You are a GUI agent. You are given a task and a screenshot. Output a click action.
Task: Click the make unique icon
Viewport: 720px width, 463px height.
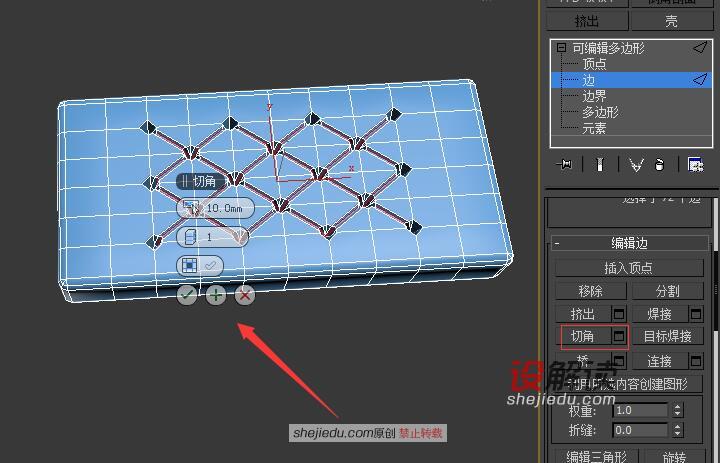click(636, 164)
